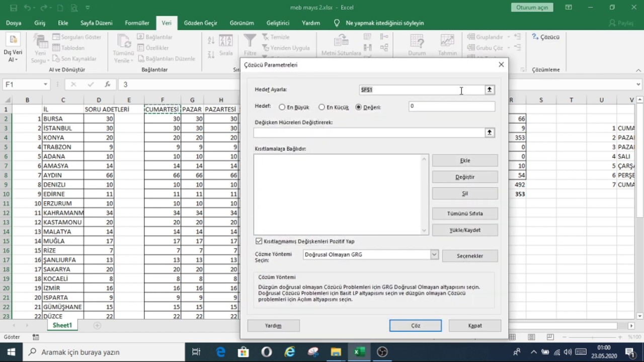Open the Çözme Yöntemi method dropdown

(434, 254)
